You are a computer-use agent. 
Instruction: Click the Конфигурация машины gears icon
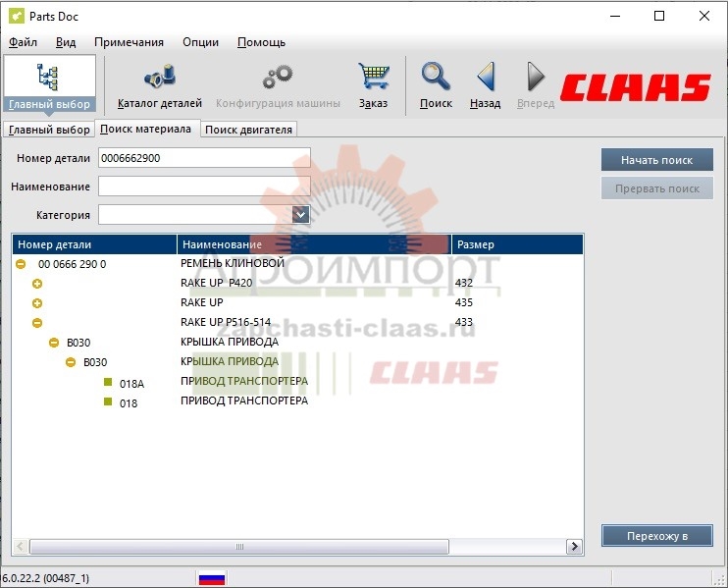[x=278, y=77]
